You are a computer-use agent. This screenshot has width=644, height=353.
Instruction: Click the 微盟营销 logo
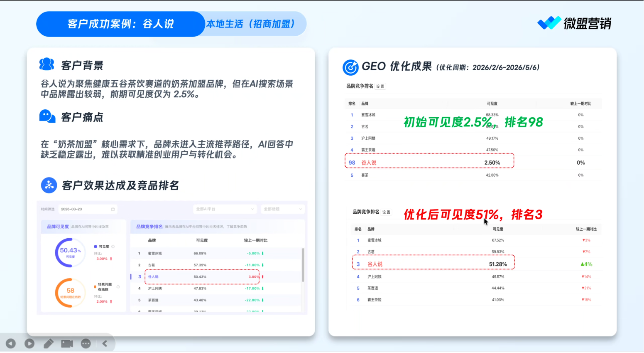coord(575,23)
